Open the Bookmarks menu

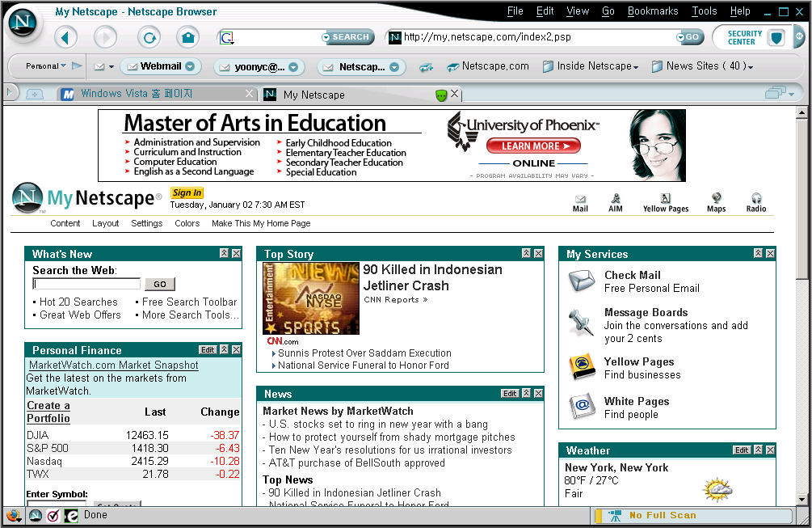[x=653, y=11]
